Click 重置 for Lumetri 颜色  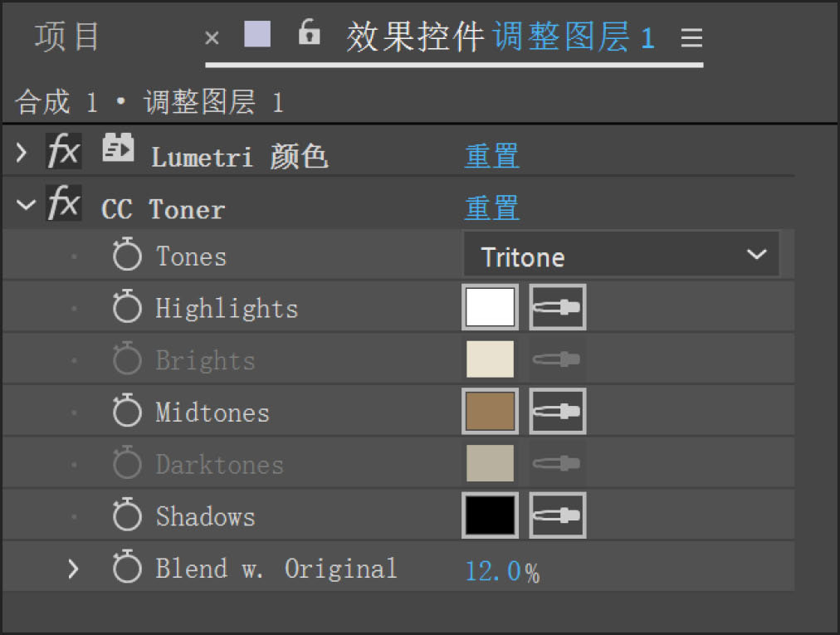click(491, 156)
